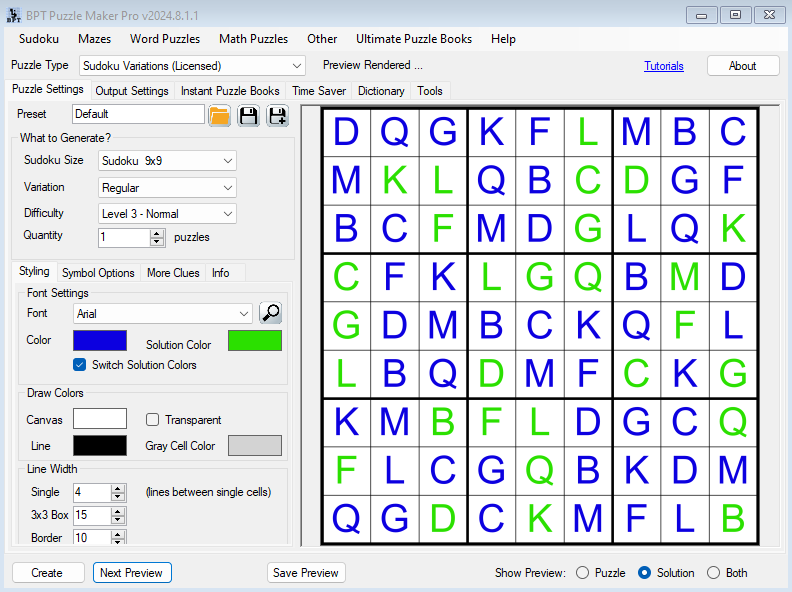Switch to Time Saver tab
Screen dimensions: 792x592
click(319, 91)
